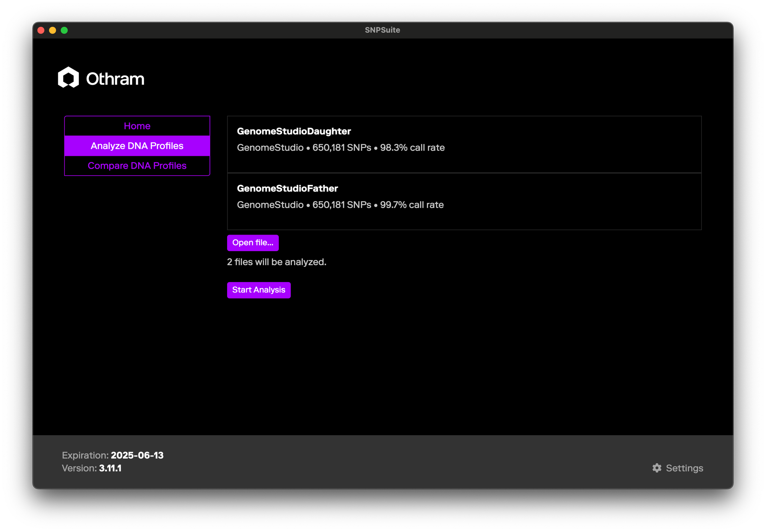
Task: Click the expiration date 2025-06-13
Action: pyautogui.click(x=137, y=455)
